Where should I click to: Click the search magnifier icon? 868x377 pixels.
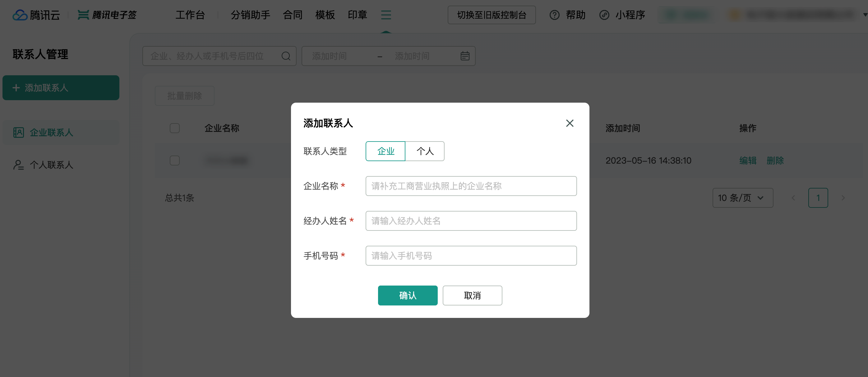(x=286, y=56)
